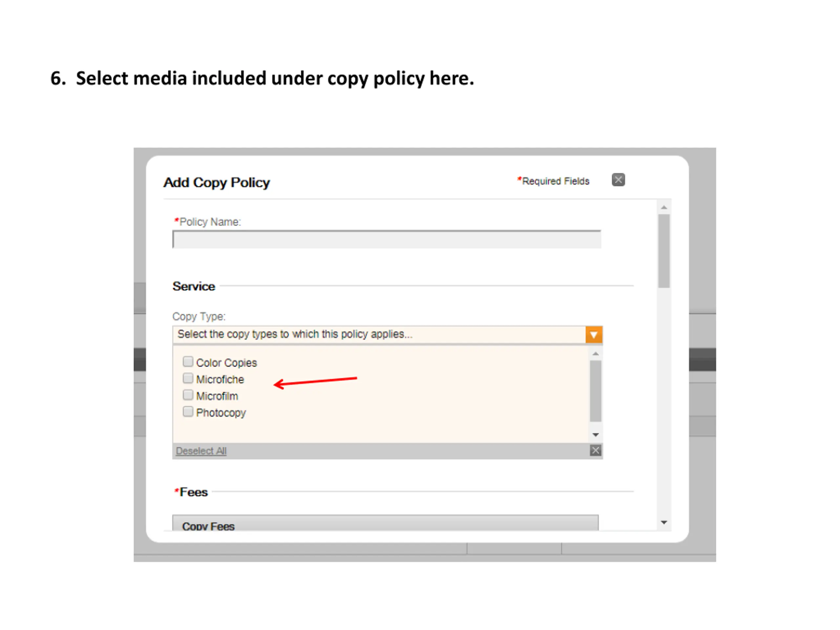Click the dialog scrollbar down arrow
Image resolution: width=840 pixels, height=630 pixels.
(x=664, y=523)
